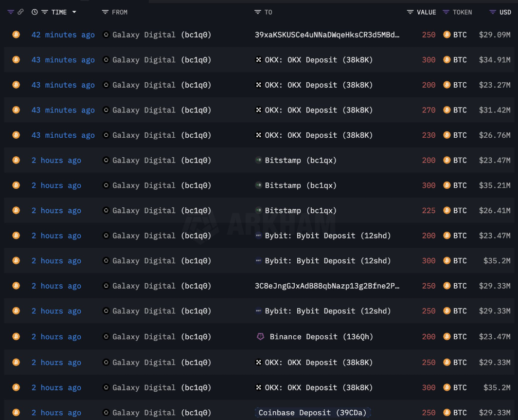
Task: Click the Galaxy Digital entity icon in the FROM column
Action: tap(105, 35)
